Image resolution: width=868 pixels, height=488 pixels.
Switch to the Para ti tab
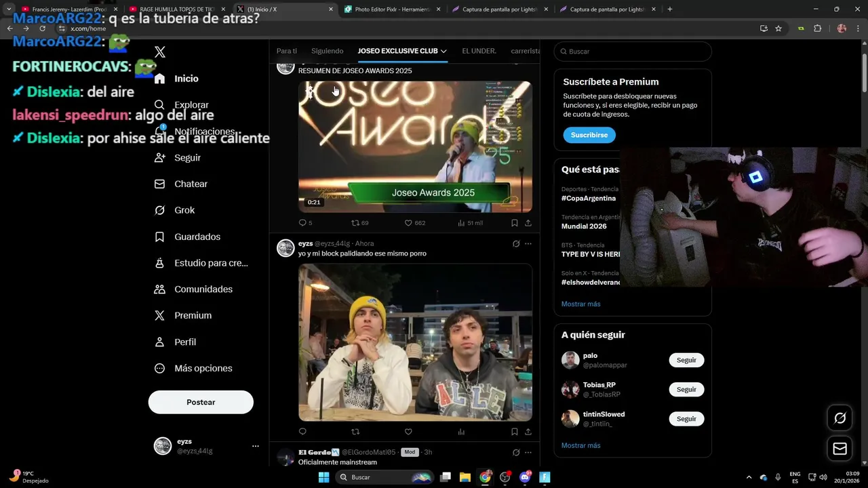pyautogui.click(x=287, y=51)
